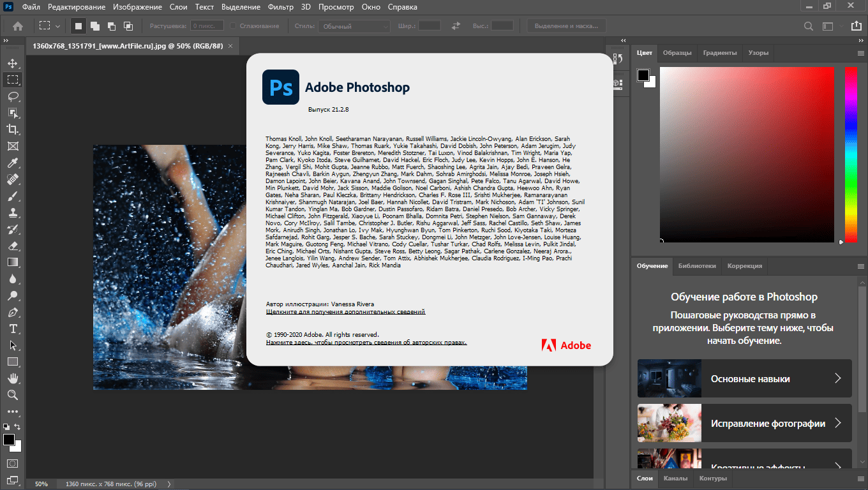Select the Rectangle shape tool
Image resolution: width=868 pixels, height=490 pixels.
pyautogui.click(x=13, y=362)
